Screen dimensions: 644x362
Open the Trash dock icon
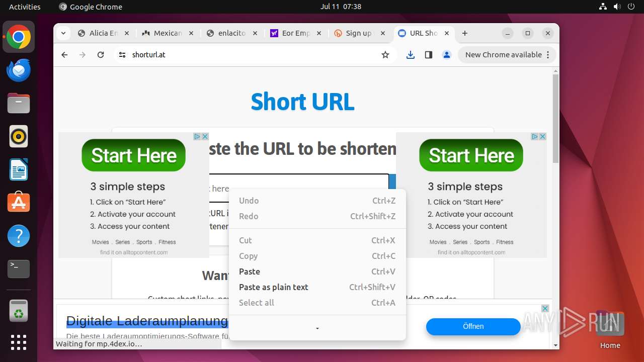(x=19, y=311)
